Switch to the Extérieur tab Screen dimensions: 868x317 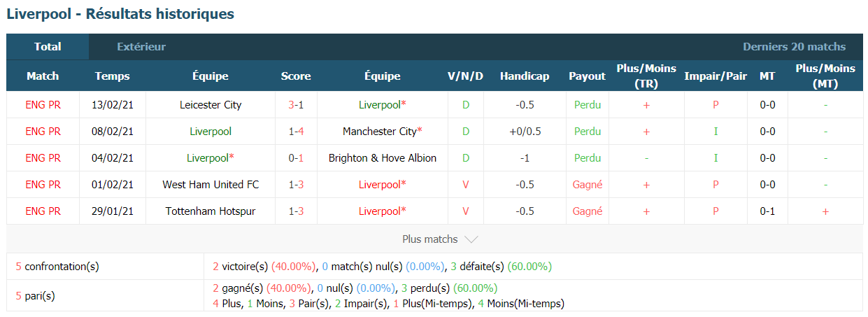pyautogui.click(x=141, y=47)
